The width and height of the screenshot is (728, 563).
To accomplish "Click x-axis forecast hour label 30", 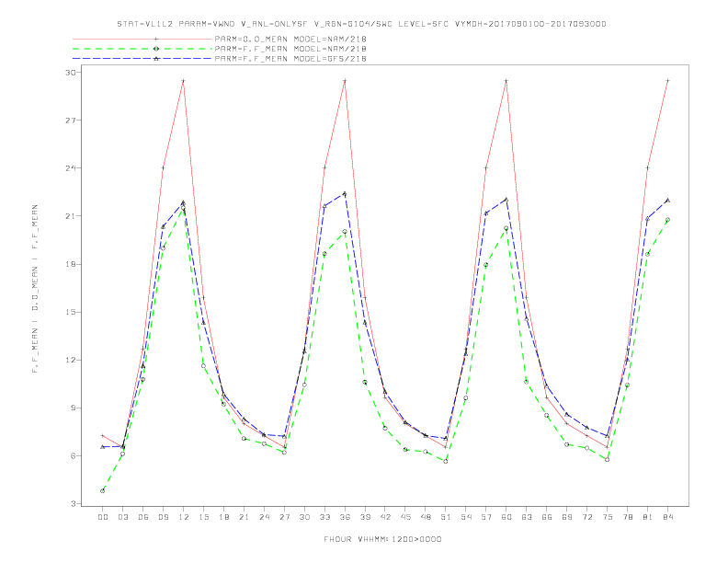I will coord(304,517).
